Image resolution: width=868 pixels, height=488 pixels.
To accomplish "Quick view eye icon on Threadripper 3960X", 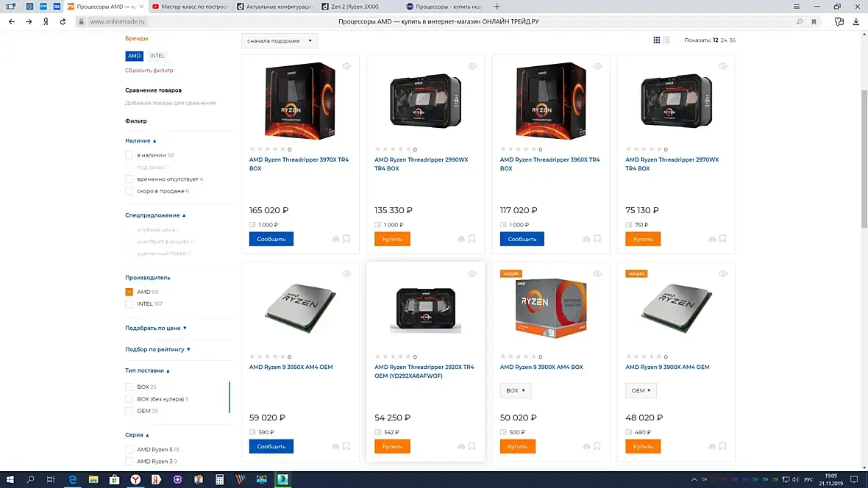I will point(597,66).
